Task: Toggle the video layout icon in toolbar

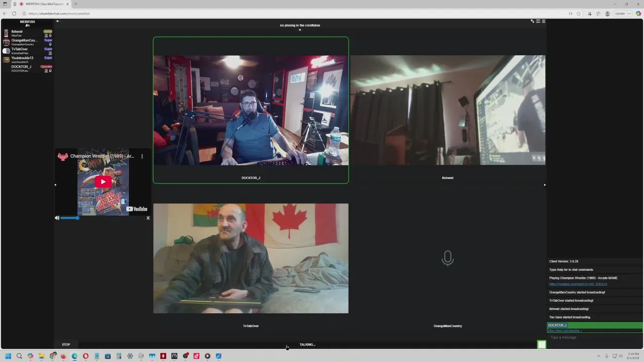Action: click(538, 21)
